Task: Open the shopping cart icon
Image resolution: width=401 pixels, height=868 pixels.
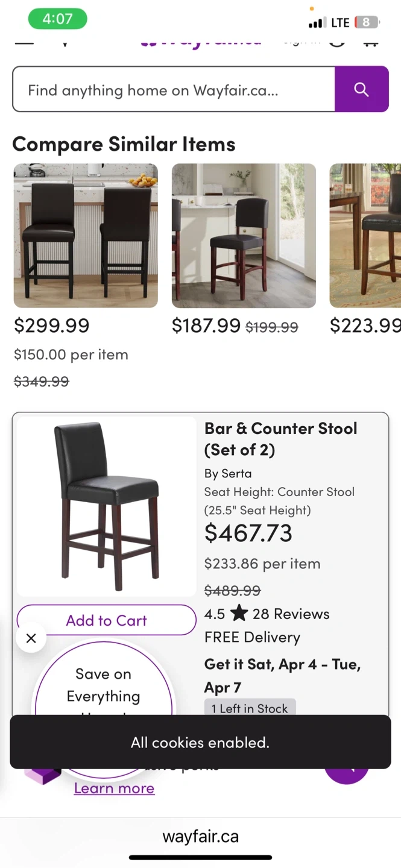Action: click(x=370, y=41)
